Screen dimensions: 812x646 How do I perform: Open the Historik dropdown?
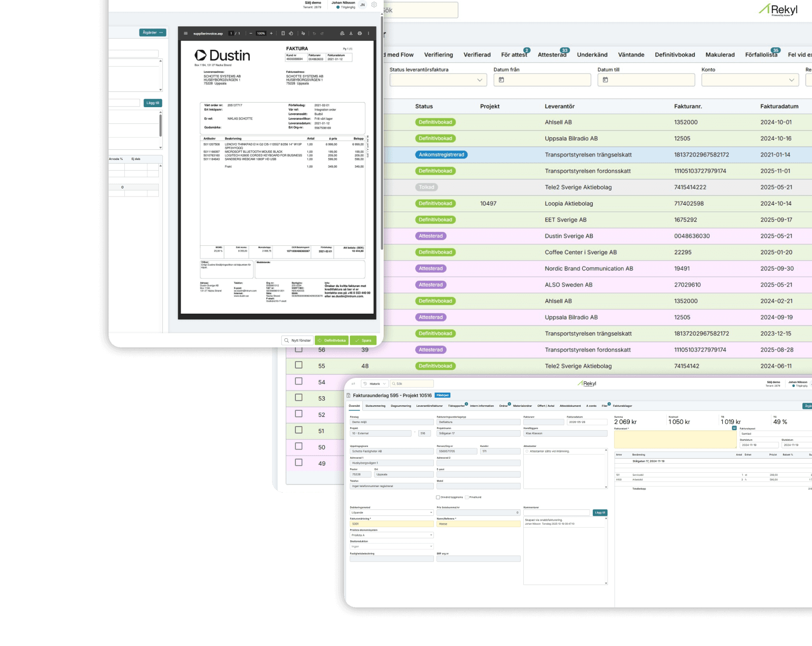tap(375, 384)
